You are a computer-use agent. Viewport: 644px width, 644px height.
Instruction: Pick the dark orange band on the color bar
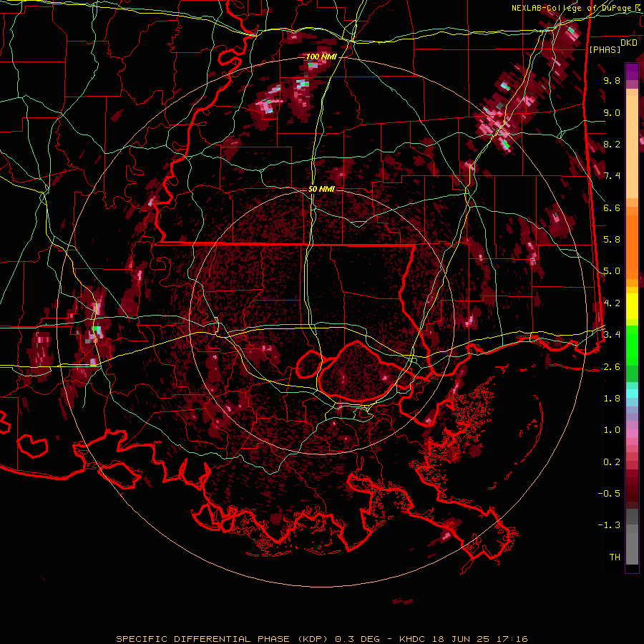[632, 248]
